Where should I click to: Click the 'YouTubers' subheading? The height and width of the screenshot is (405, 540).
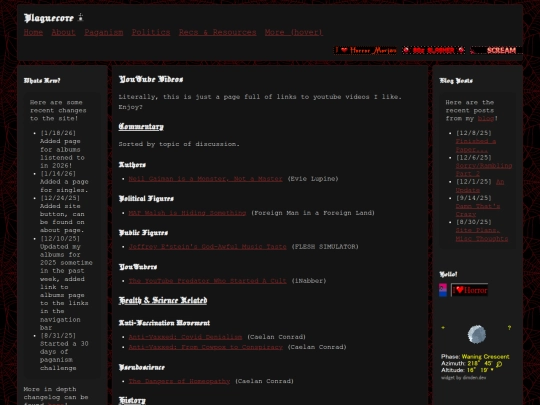[x=138, y=267]
